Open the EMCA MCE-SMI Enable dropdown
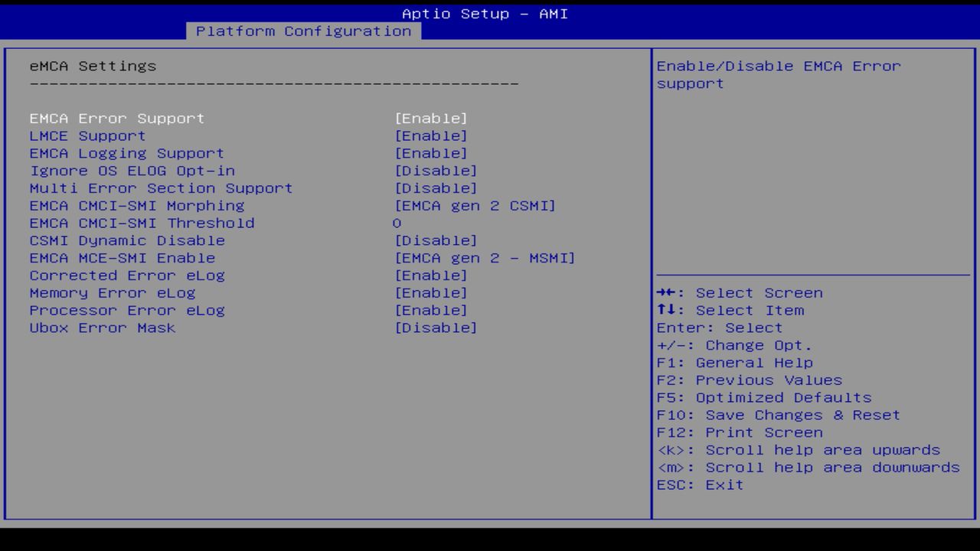This screenshot has height=551, width=980. (x=485, y=258)
